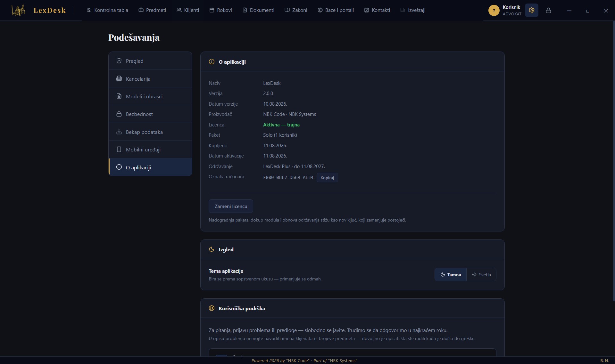Click Zameni licencu button
This screenshot has width=615, height=364.
(x=231, y=206)
